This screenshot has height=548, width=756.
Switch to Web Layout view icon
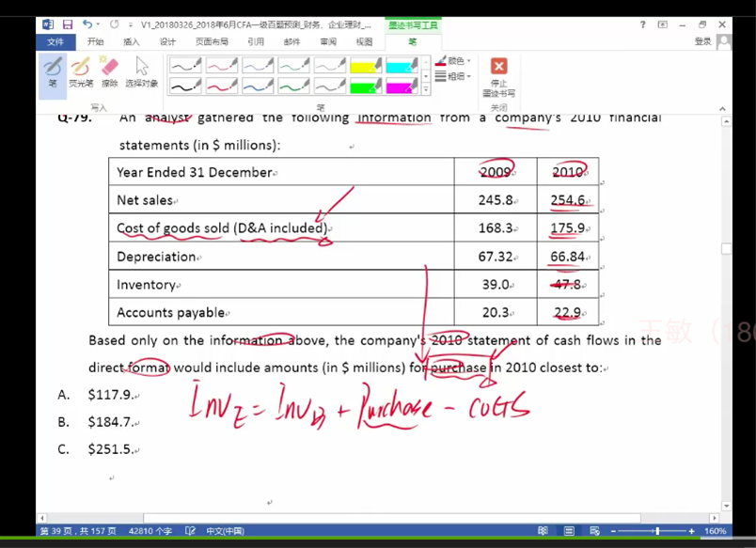click(594, 531)
